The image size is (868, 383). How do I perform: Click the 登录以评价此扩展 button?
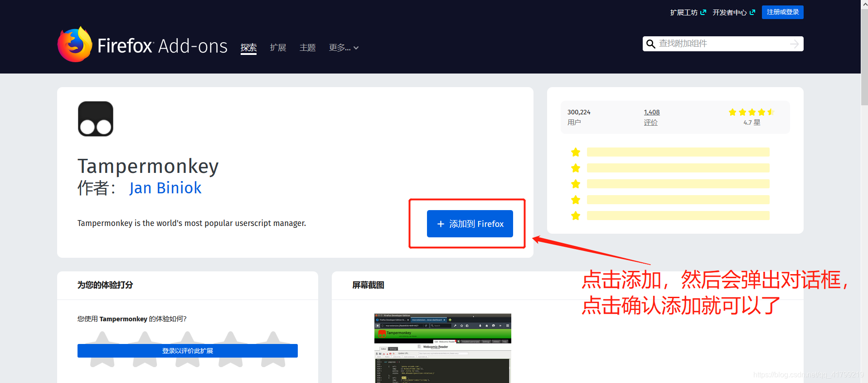pyautogui.click(x=188, y=351)
